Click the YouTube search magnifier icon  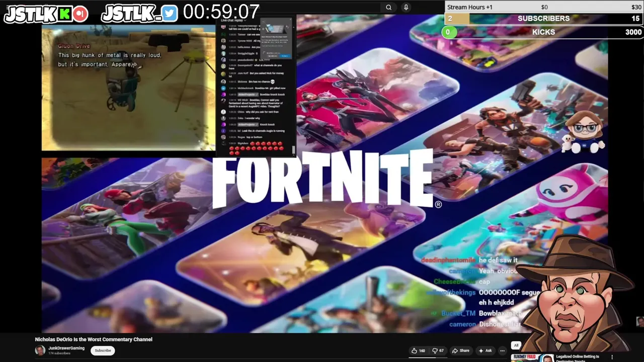click(388, 7)
